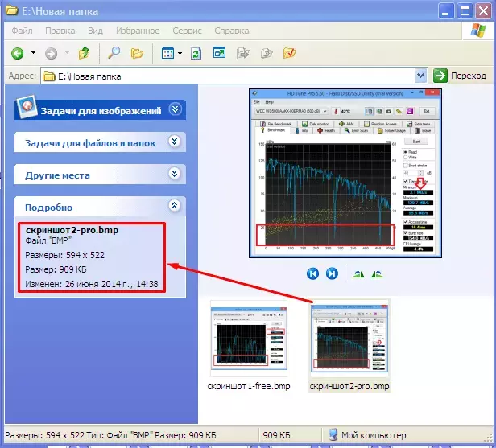Open Search with the magnifier icon
The image size is (496, 448).
pos(114,53)
